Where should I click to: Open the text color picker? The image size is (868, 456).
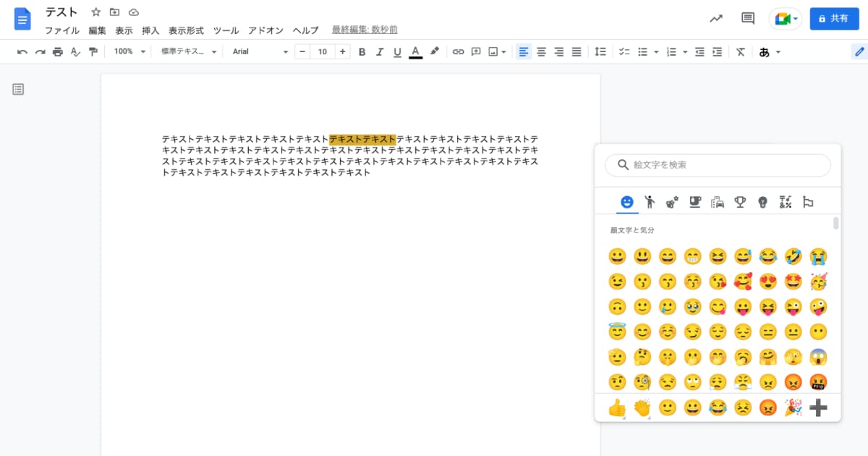(x=415, y=51)
